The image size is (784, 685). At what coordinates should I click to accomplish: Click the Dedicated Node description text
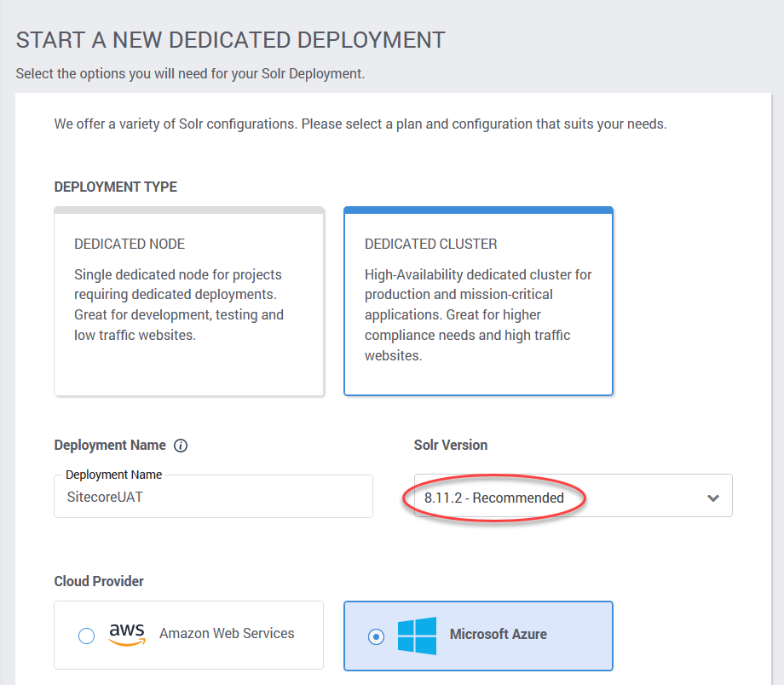pyautogui.click(x=179, y=305)
